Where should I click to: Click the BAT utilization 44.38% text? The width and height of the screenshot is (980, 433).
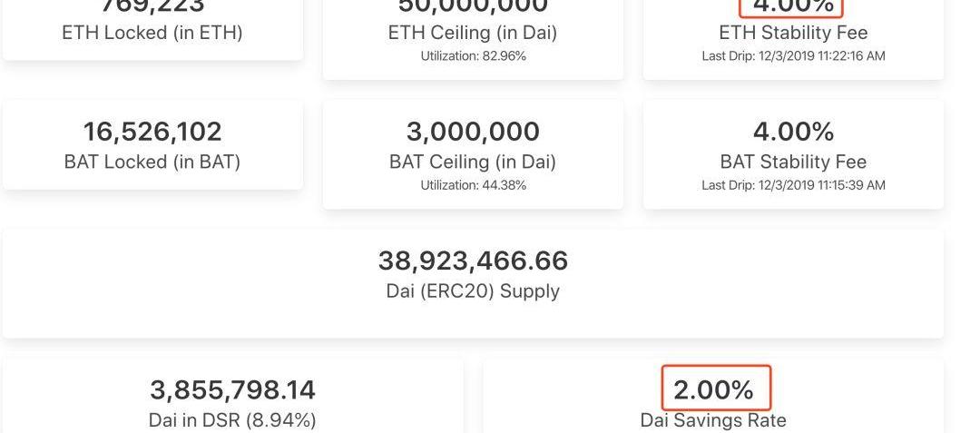coord(473,185)
